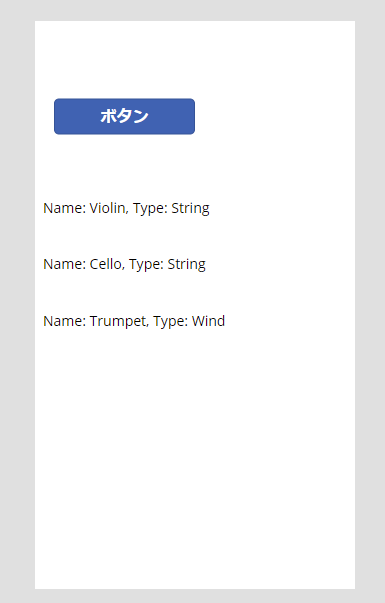The width and height of the screenshot is (385, 603).
Task: Click Name: in the Violin row
Action: (x=65, y=208)
